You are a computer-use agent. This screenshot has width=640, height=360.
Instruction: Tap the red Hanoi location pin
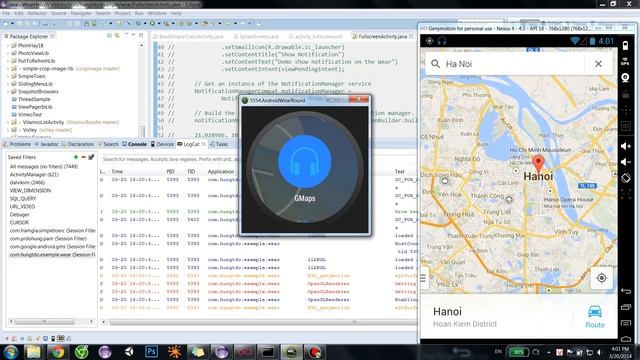click(x=539, y=163)
